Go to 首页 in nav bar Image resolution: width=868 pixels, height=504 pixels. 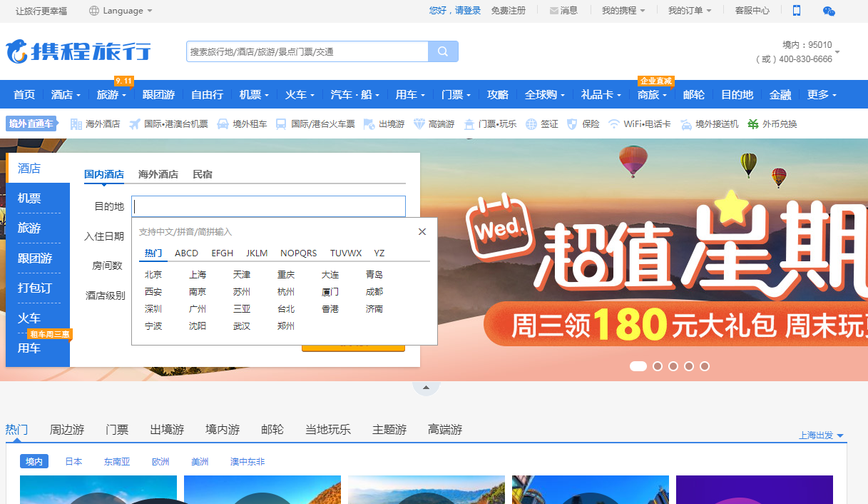point(24,95)
